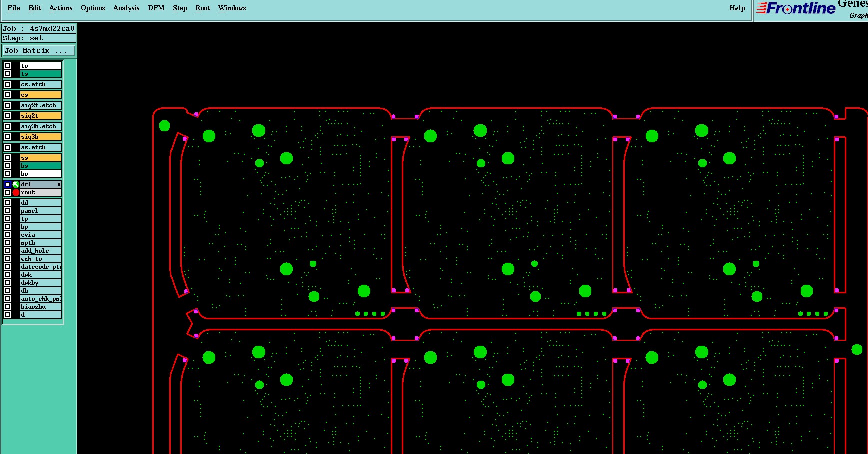Open the Help menu
The height and width of the screenshot is (454, 868).
pyautogui.click(x=737, y=8)
